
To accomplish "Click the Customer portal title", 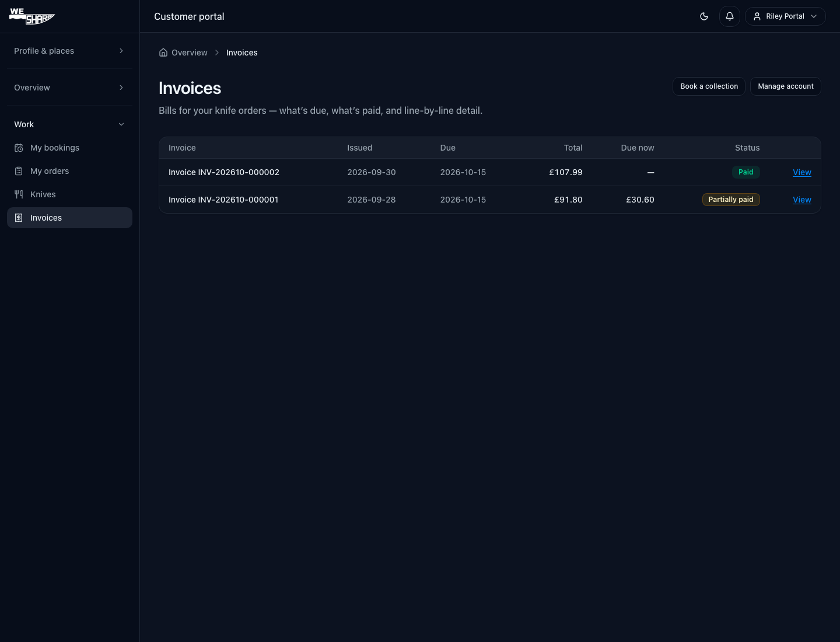I will click(x=189, y=16).
